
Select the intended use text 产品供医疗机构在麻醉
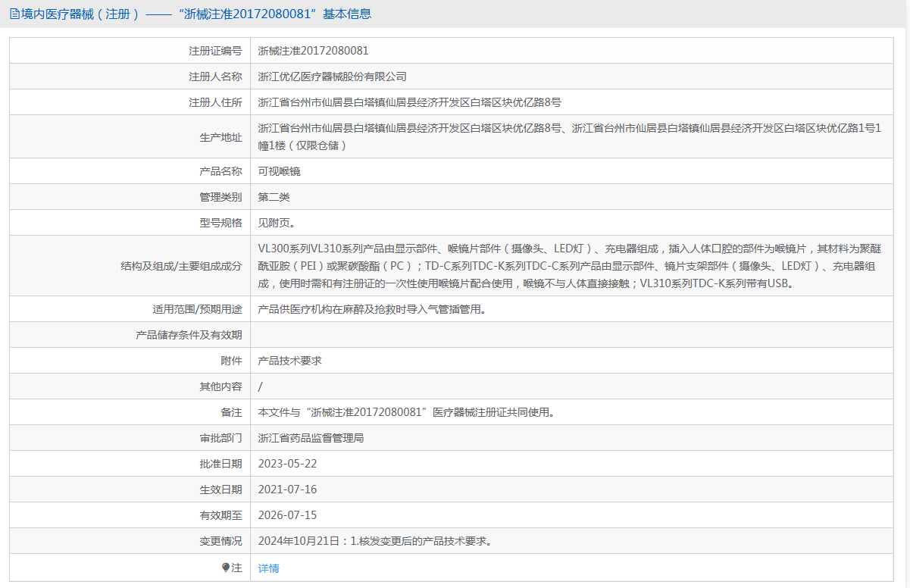372,309
